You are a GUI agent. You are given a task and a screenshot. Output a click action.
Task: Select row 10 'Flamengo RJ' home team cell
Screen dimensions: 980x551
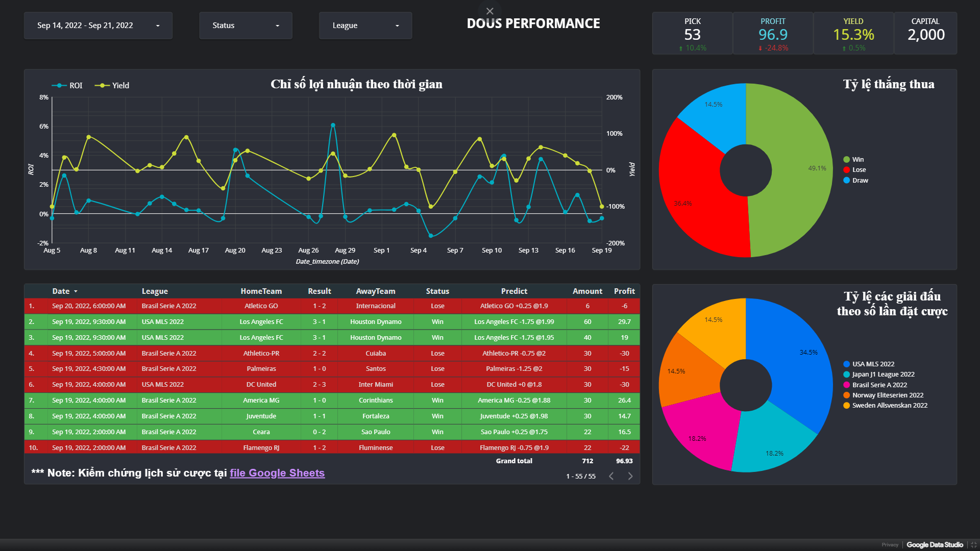click(261, 448)
